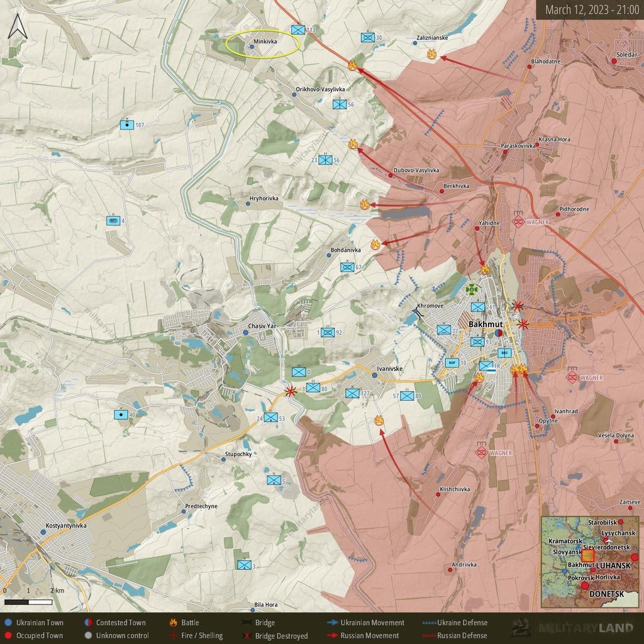Click the Opytne town label
Image resolution: width=644 pixels, height=644 pixels.
[548, 421]
